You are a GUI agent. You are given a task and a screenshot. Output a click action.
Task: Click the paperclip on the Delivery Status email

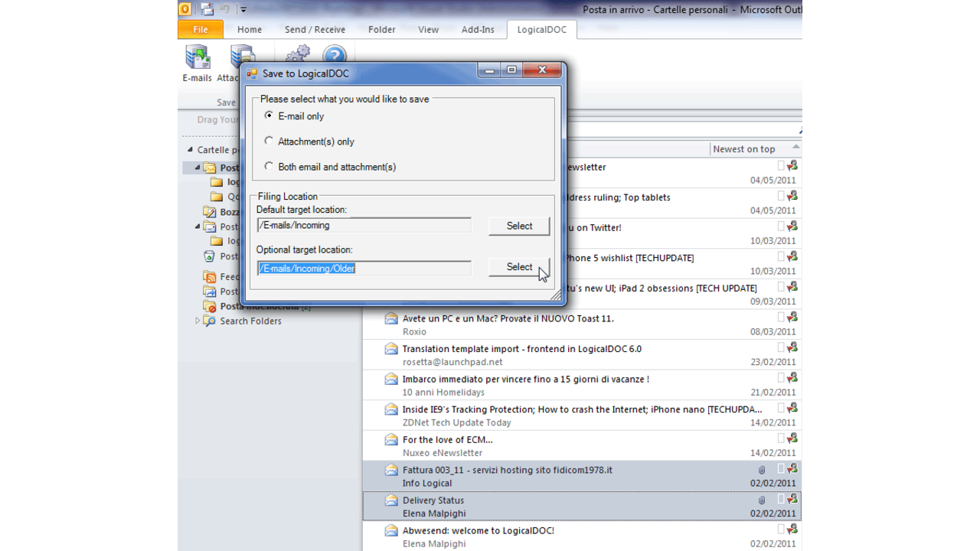[761, 499]
